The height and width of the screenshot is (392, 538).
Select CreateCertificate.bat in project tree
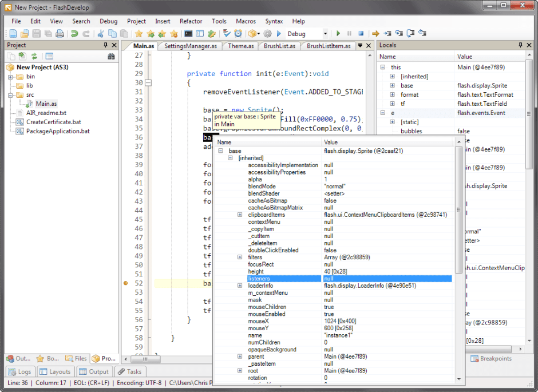point(53,122)
